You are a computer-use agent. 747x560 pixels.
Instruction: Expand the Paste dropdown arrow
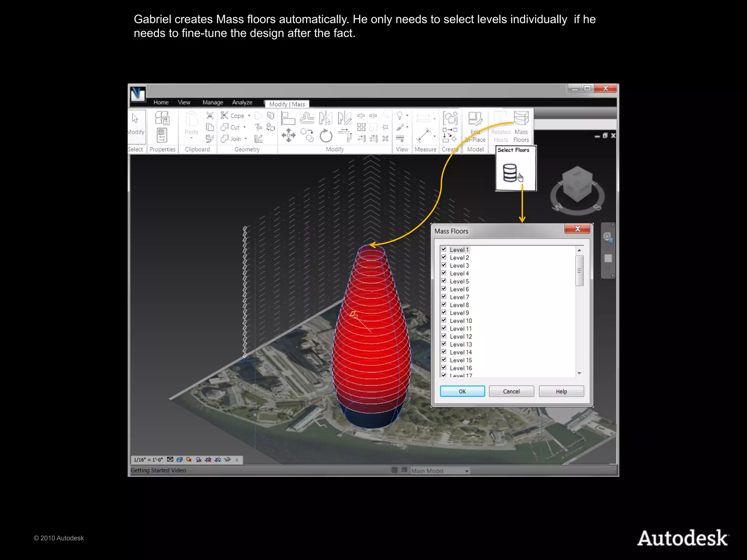coord(191,139)
